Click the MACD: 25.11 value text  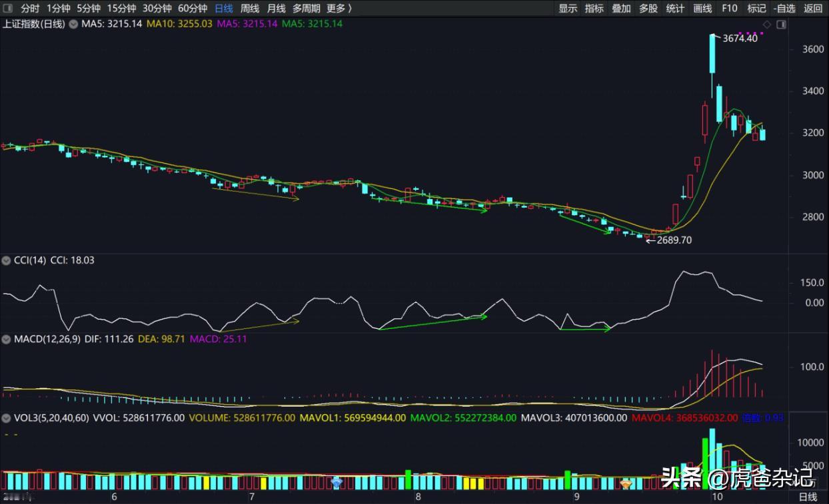(x=219, y=339)
